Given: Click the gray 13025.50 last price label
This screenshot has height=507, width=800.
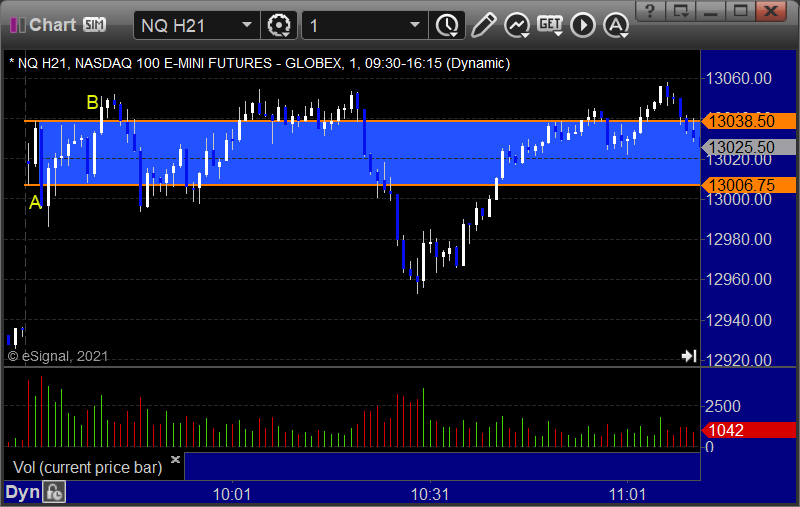Looking at the screenshot, I should coord(749,147).
